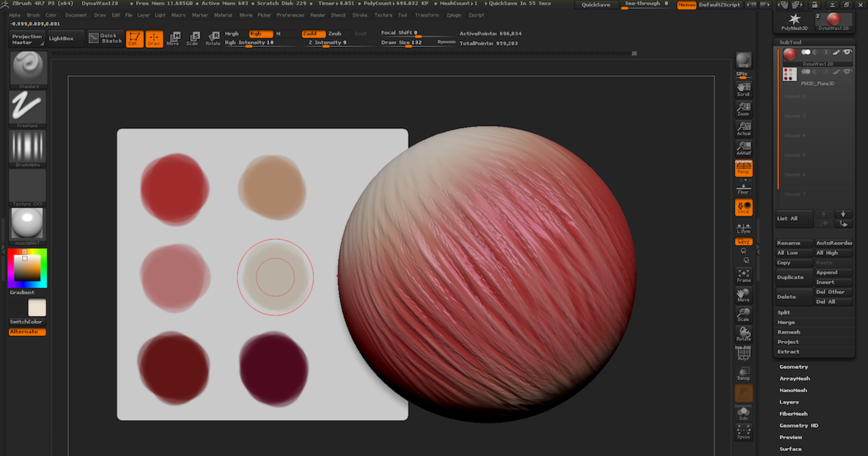868x456 pixels.
Task: Expand the NanoMesh subpalette
Action: [793, 390]
